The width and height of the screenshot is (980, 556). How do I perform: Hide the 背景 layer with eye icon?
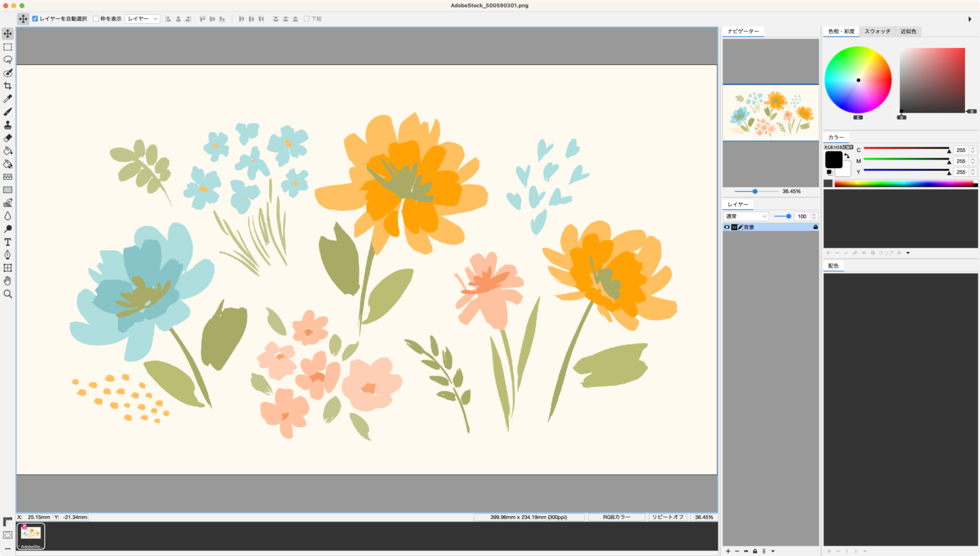727,227
